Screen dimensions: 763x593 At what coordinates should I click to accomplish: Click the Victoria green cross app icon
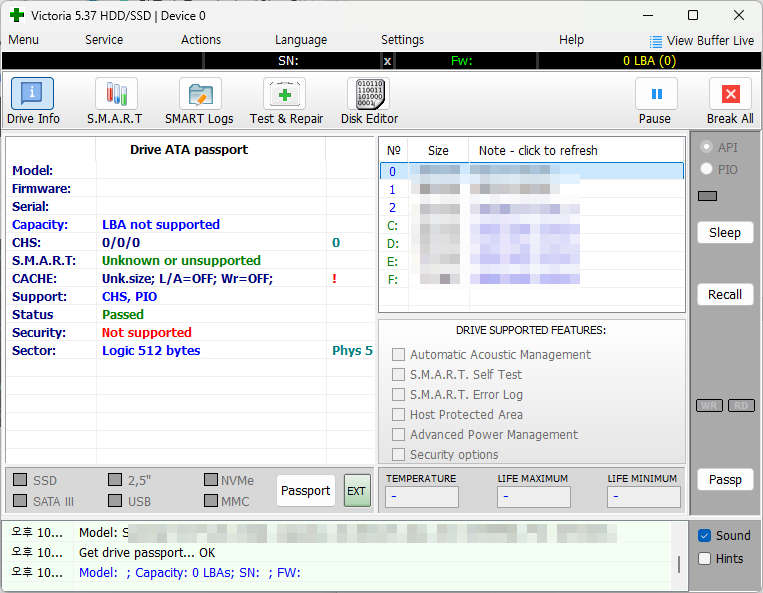pyautogui.click(x=17, y=15)
